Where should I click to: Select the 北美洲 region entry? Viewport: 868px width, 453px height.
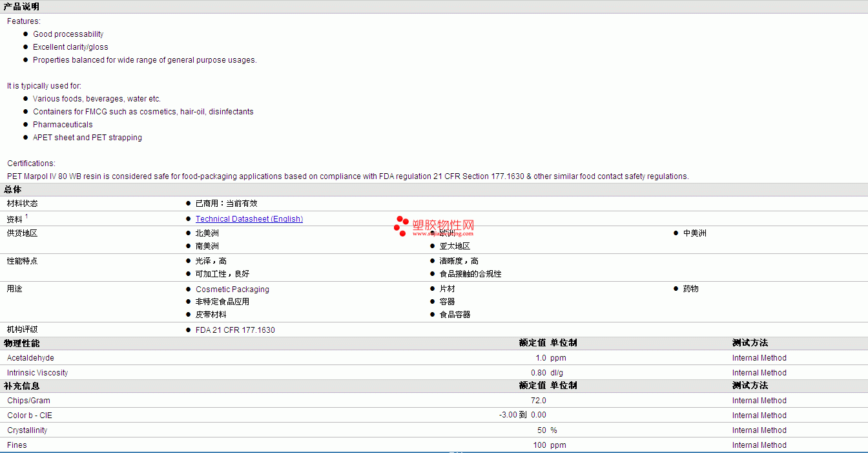coord(207,233)
